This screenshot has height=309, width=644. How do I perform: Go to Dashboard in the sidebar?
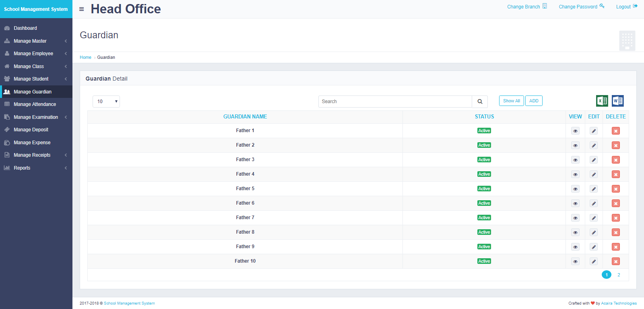coord(25,28)
